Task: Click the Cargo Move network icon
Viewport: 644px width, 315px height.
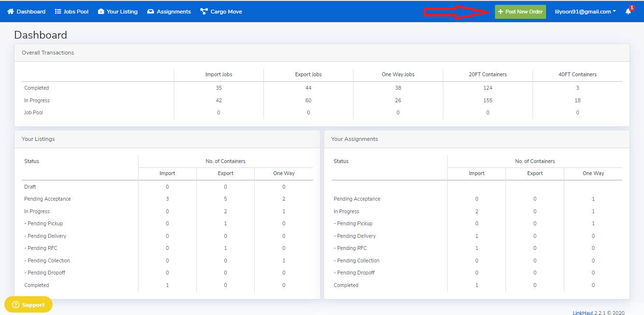Action: [204, 12]
